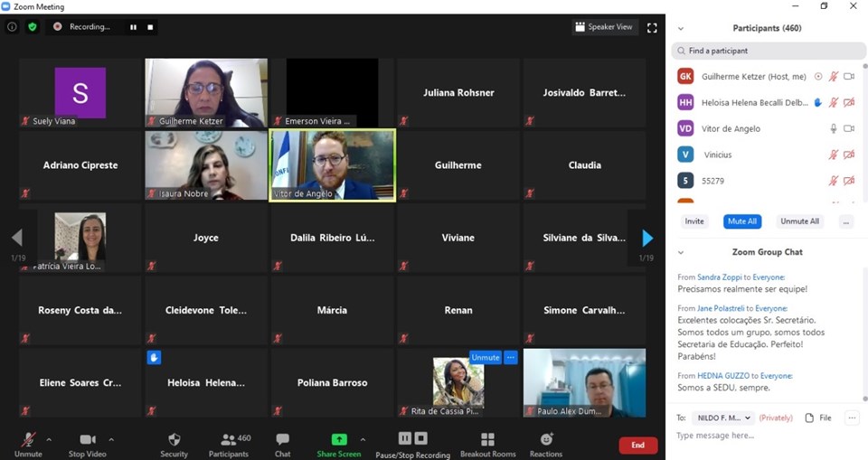Click the red End button

[x=637, y=445]
